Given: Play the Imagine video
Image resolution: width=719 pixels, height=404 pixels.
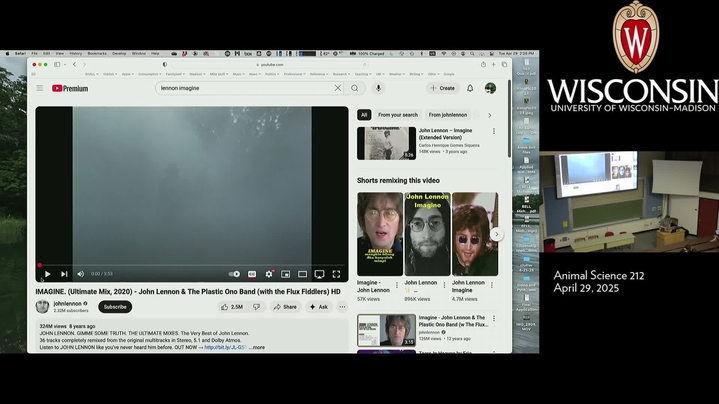Looking at the screenshot, I should 47,274.
